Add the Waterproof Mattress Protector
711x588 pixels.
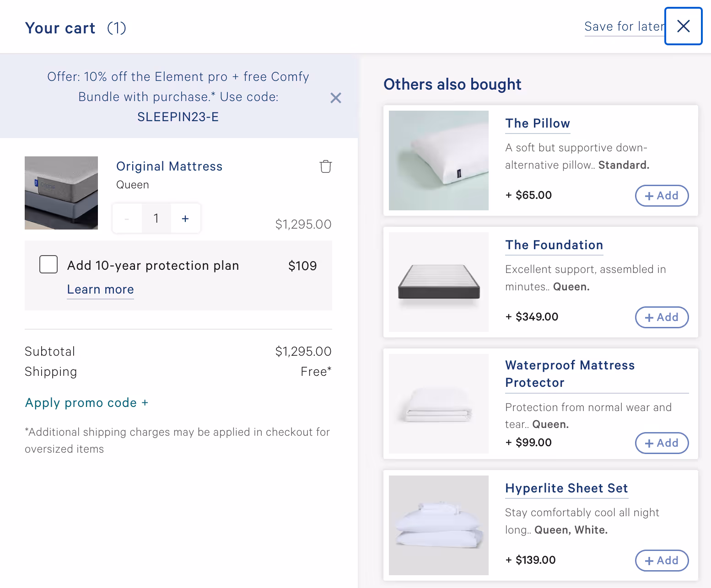[662, 443]
